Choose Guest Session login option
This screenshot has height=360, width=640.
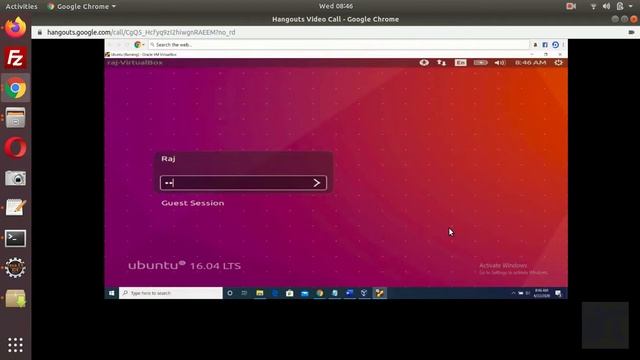point(193,203)
